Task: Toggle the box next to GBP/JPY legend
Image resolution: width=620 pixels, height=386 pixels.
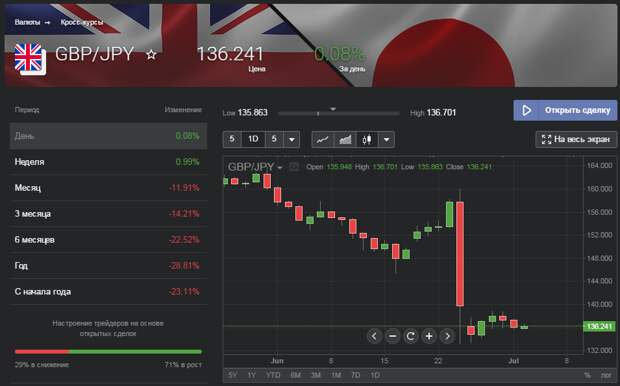Action: (294, 167)
